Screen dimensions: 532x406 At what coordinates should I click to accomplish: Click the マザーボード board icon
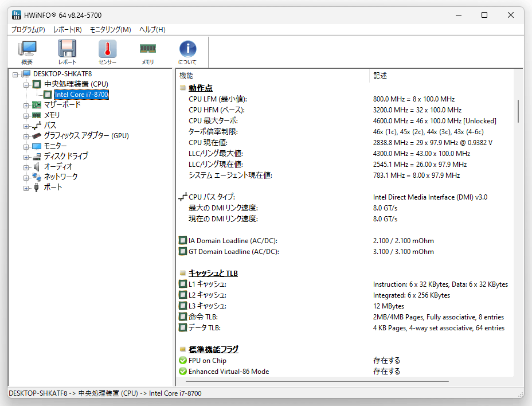point(37,104)
